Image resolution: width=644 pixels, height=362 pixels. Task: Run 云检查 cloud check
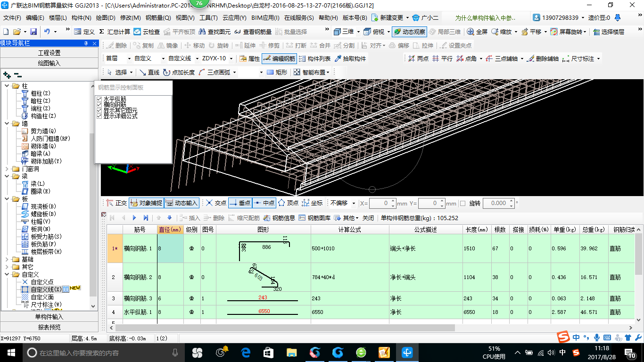coord(147,32)
